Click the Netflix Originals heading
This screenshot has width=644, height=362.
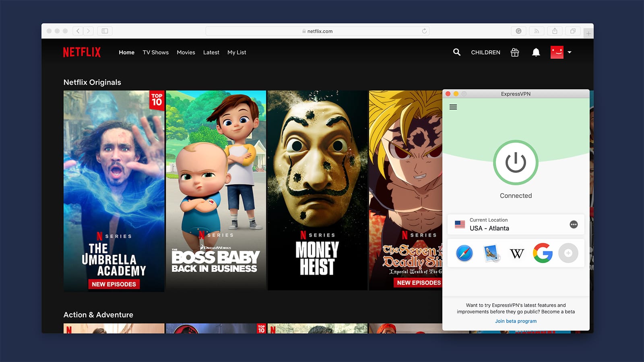[92, 82]
